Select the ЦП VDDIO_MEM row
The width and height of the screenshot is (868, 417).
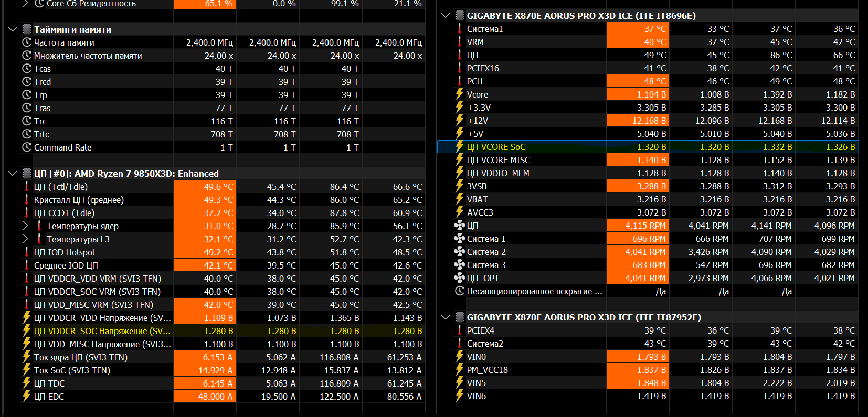(x=655, y=173)
